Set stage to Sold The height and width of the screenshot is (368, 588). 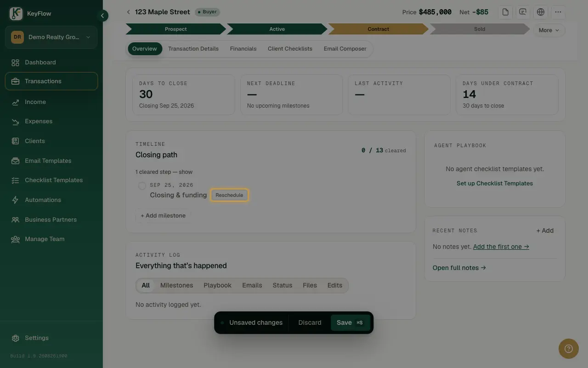pos(479,29)
